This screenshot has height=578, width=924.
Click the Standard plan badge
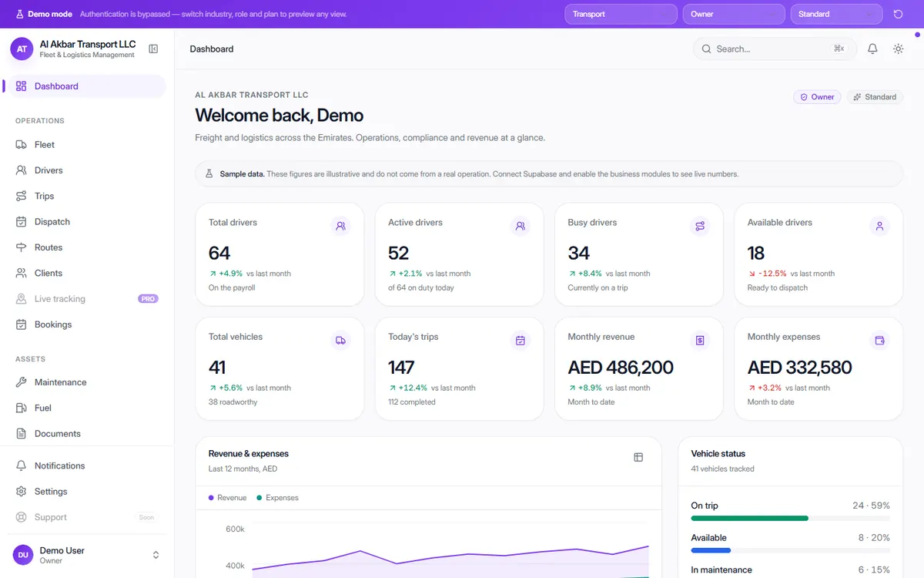[875, 97]
